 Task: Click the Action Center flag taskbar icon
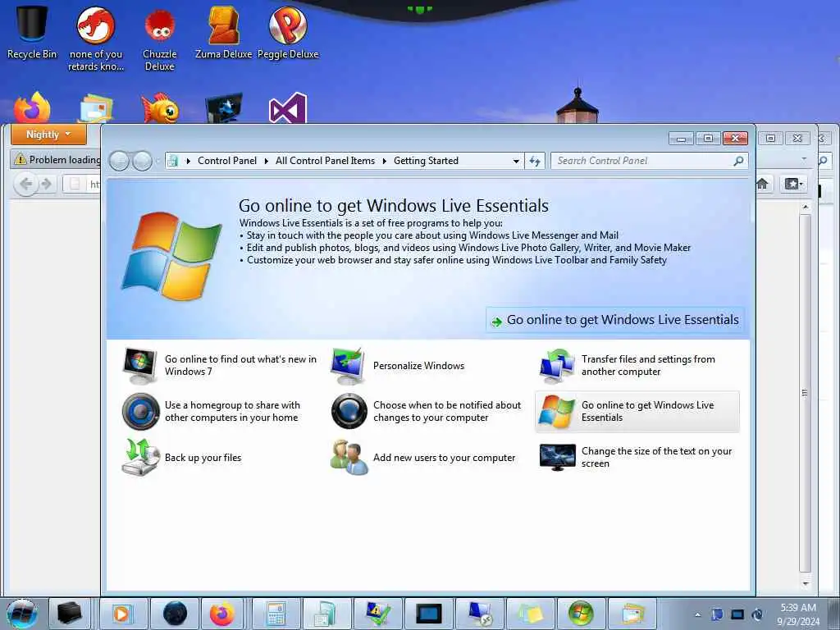coord(377,614)
